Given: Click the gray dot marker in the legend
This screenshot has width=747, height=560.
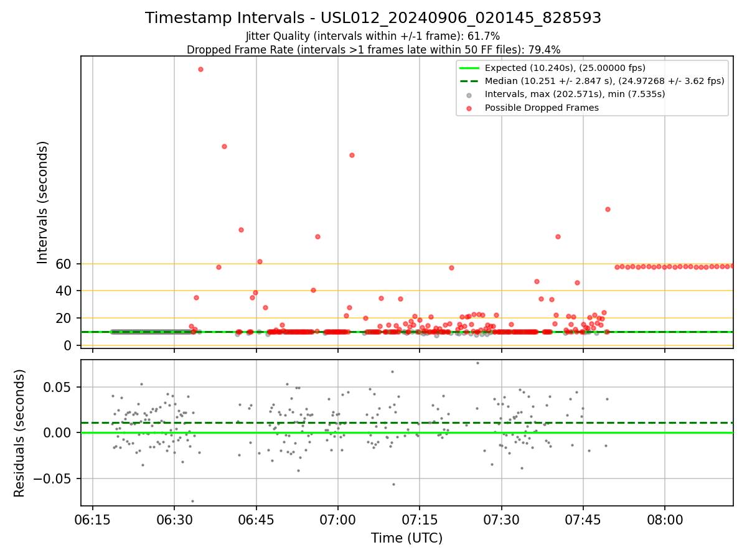Looking at the screenshot, I should point(469,95).
